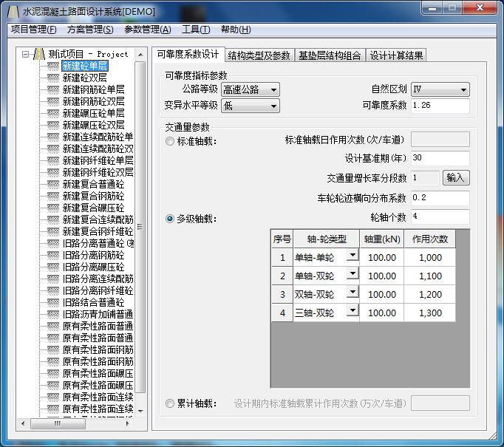Open axle type dropdown for 单轴-单轮 row
Image resolution: width=504 pixels, height=447 pixels.
coord(353,256)
